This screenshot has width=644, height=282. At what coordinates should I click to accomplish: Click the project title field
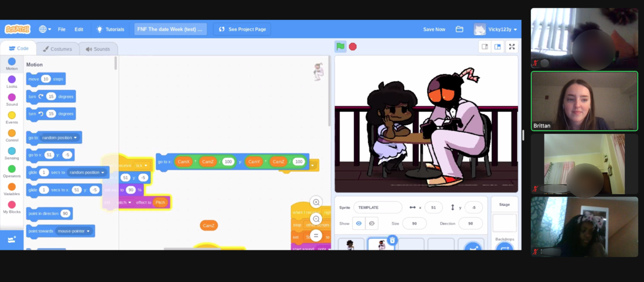171,29
